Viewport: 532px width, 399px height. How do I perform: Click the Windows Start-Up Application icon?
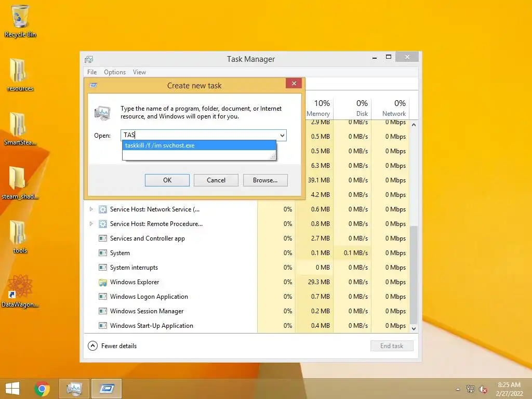pos(102,326)
